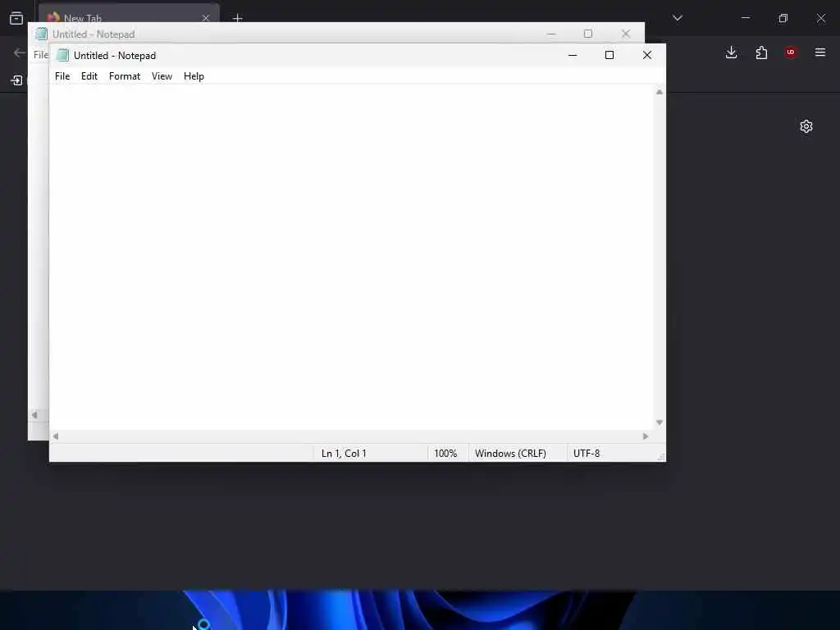Open the Help menu in Notepad
Viewport: 840px width, 630px height.
coord(194,76)
